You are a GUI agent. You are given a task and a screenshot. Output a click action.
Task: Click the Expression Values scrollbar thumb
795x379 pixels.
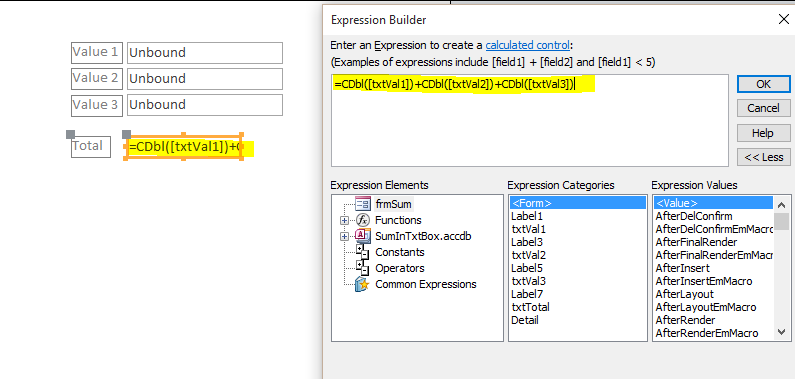click(782, 221)
